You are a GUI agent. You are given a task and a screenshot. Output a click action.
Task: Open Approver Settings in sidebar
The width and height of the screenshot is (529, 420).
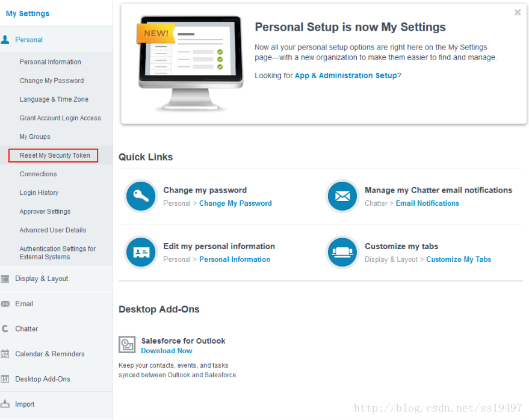pyautogui.click(x=45, y=212)
